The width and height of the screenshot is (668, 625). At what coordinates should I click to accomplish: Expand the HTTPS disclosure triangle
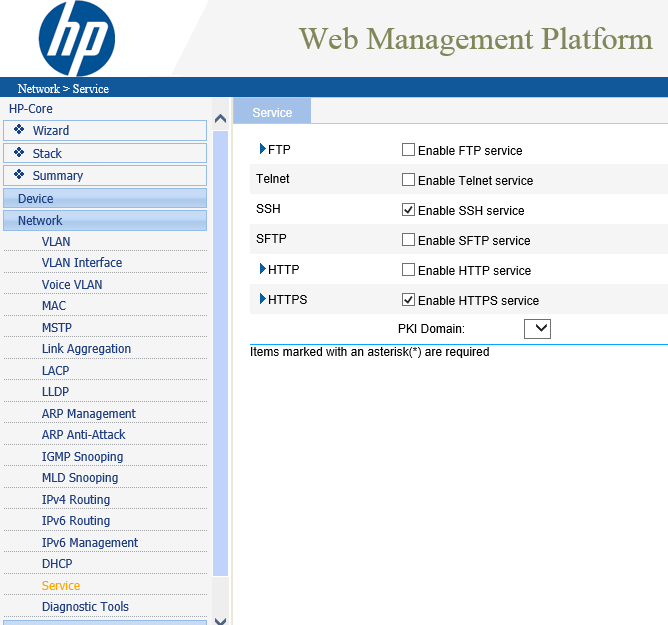pos(263,300)
